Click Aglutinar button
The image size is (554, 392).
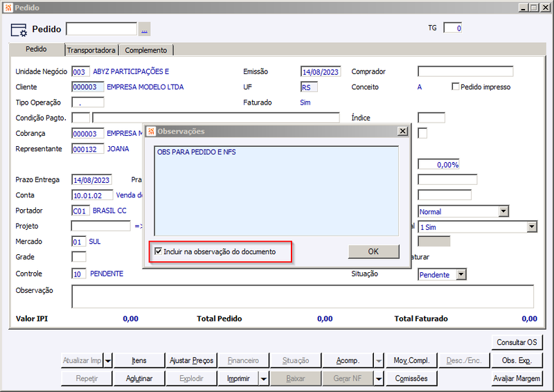pos(139,379)
